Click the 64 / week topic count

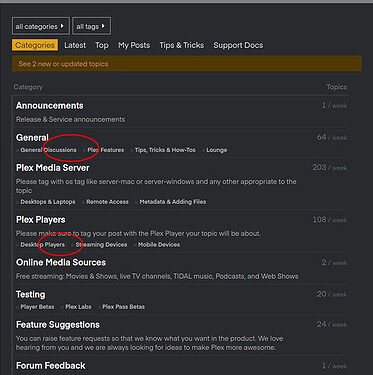tap(332, 137)
